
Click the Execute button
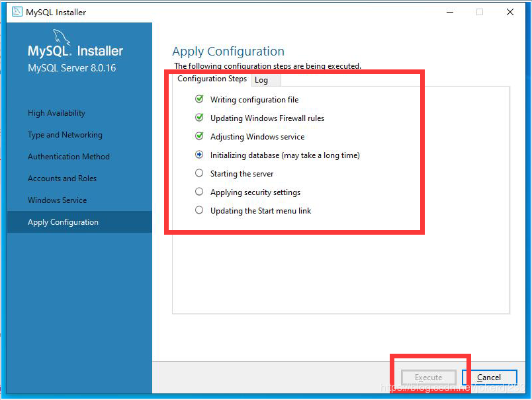point(429,378)
